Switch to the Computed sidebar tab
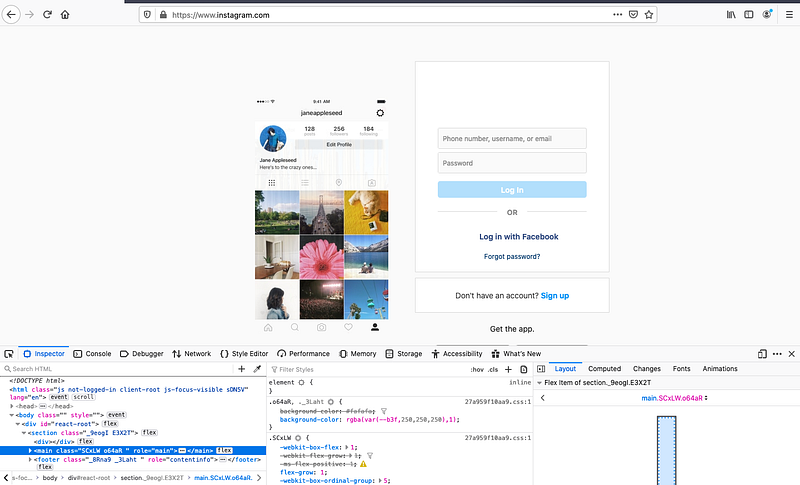Viewport: 800px width, 485px height. 605,369
